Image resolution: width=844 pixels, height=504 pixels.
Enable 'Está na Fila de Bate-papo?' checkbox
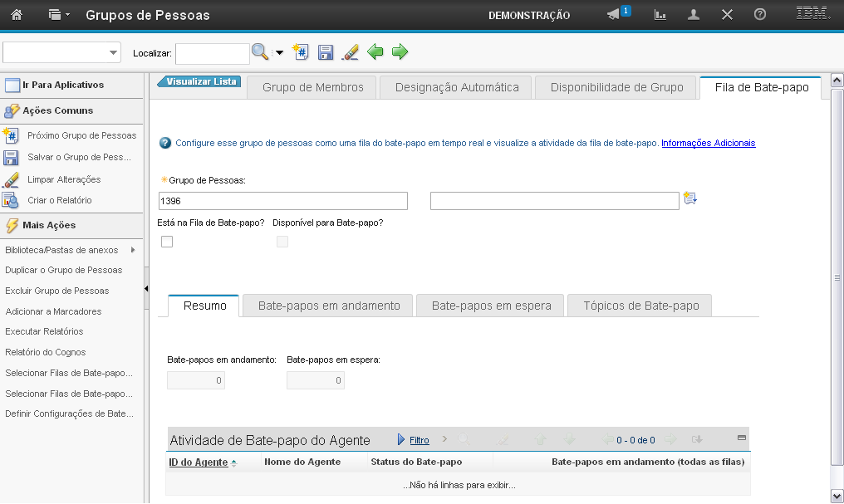coord(167,242)
